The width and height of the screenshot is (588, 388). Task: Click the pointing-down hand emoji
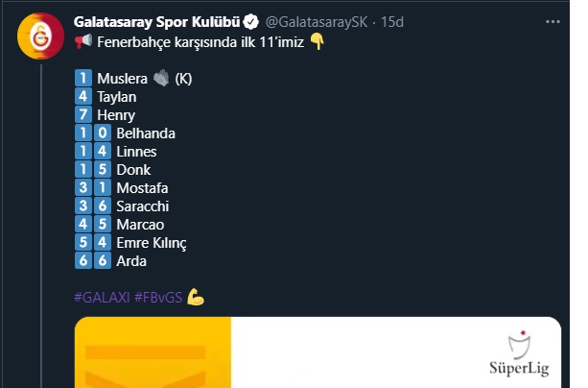tap(318, 41)
